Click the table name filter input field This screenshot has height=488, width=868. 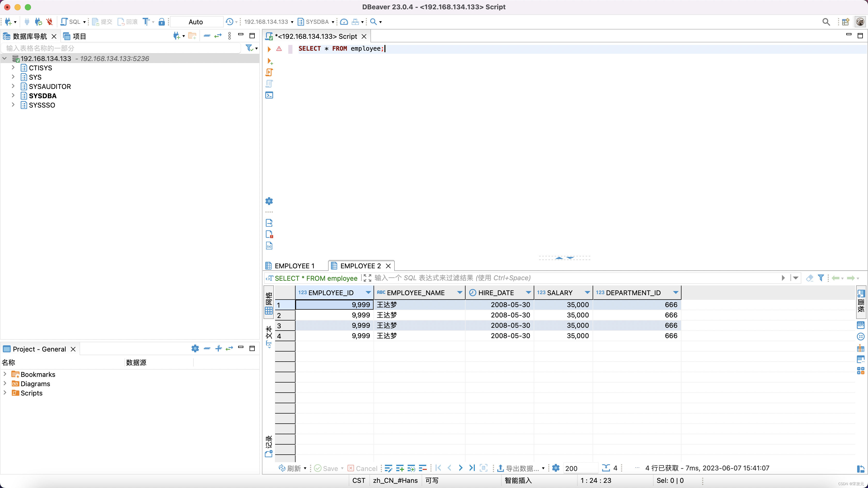121,48
